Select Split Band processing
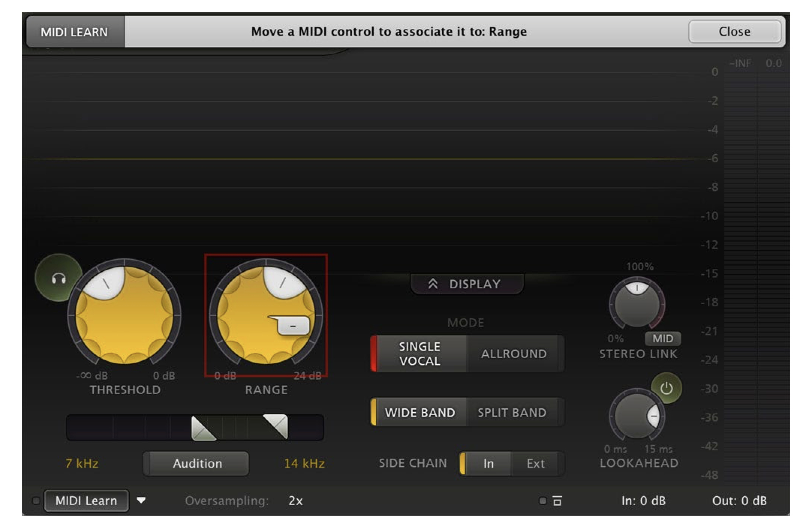The image size is (810, 532). [x=512, y=412]
